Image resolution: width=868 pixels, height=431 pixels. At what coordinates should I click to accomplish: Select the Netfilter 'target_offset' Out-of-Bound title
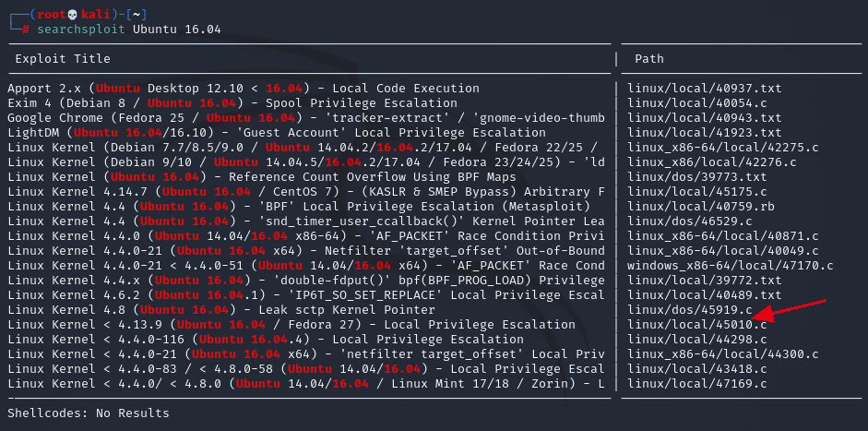click(x=306, y=251)
